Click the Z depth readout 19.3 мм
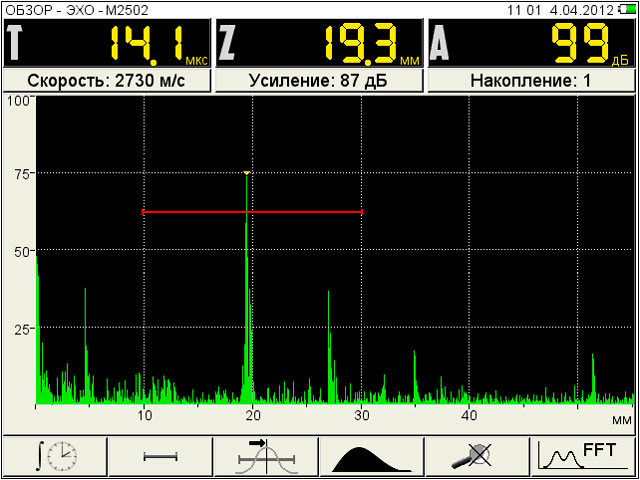Viewport: 640px width, 480px height. click(x=319, y=43)
